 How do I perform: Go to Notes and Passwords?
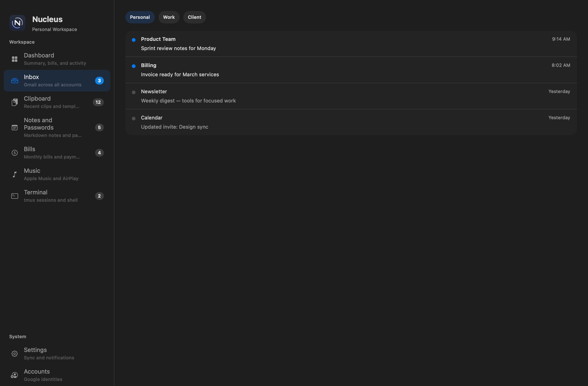click(57, 128)
